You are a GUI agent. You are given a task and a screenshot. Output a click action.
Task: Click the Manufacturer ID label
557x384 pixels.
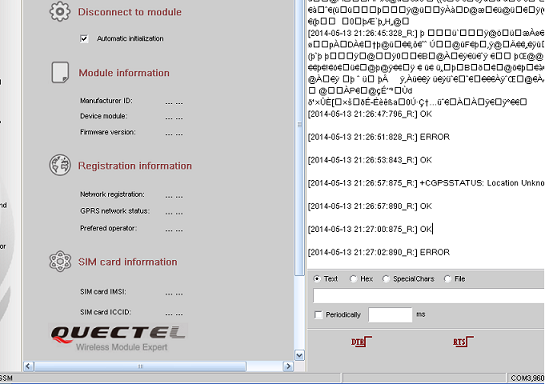click(106, 101)
